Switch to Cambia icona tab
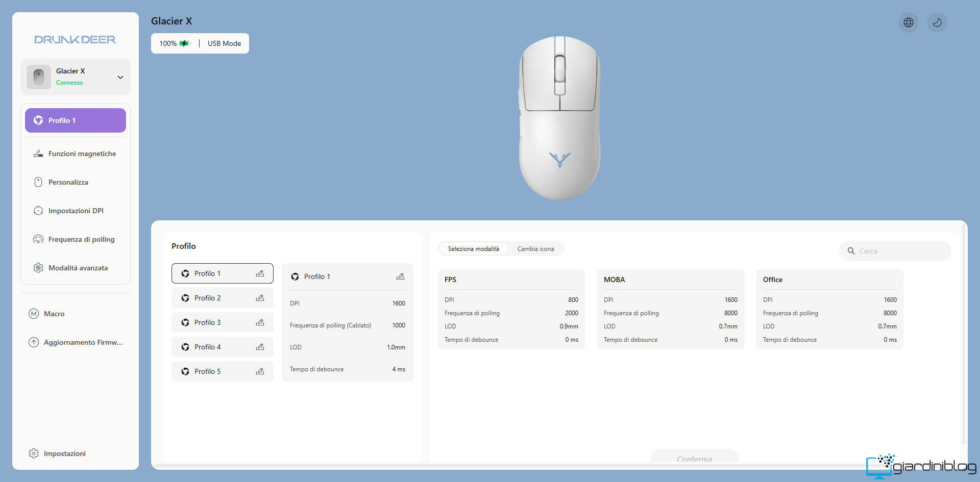Viewport: 980px width, 482px height. click(535, 249)
